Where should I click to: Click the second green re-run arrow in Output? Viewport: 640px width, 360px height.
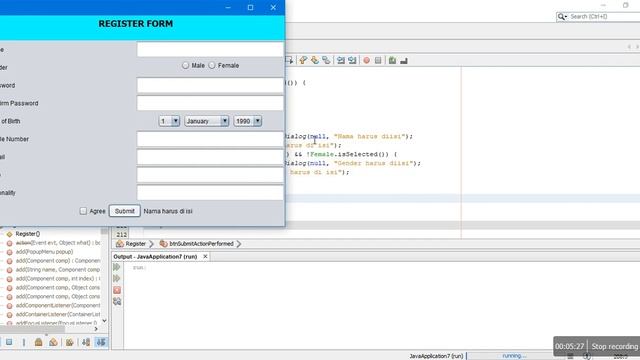coord(117,278)
